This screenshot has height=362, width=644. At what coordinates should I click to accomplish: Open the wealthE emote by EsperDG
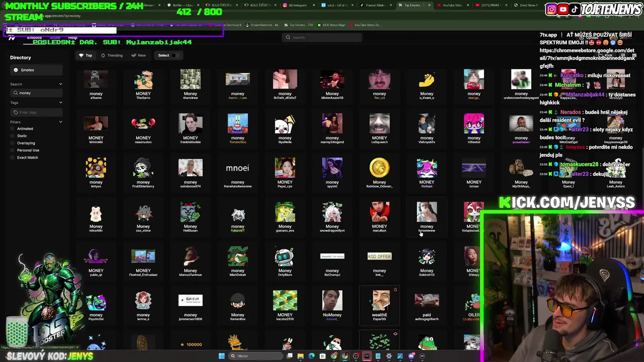pos(379,305)
